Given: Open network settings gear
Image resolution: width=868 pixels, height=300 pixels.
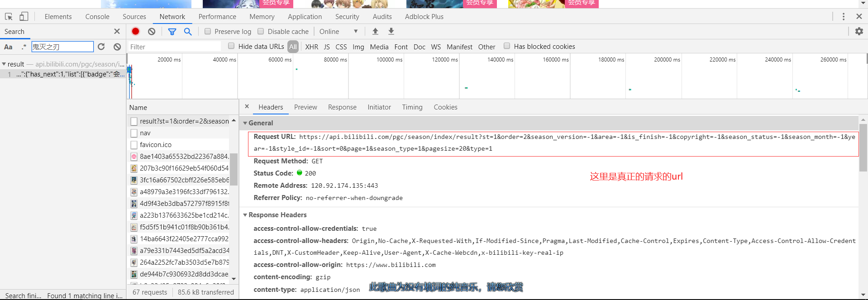Looking at the screenshot, I should 859,31.
